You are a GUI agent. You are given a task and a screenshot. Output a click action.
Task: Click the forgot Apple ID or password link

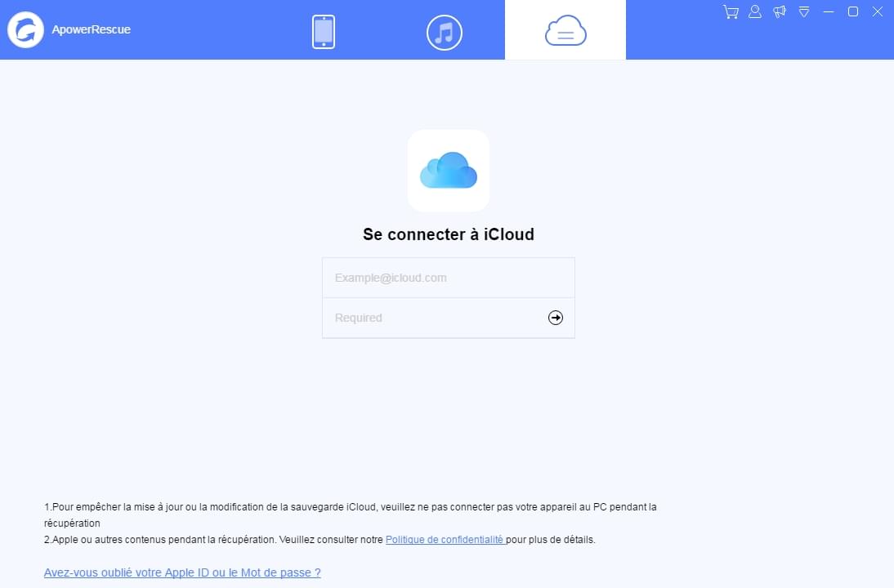181,572
